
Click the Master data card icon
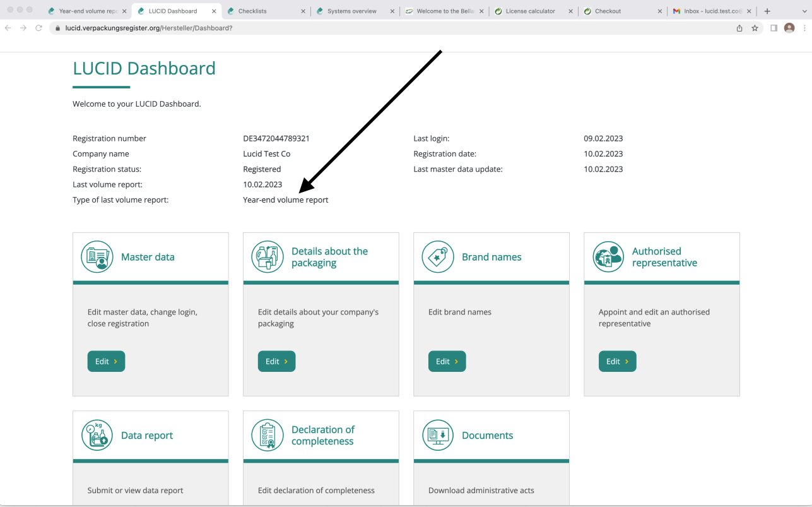point(97,257)
